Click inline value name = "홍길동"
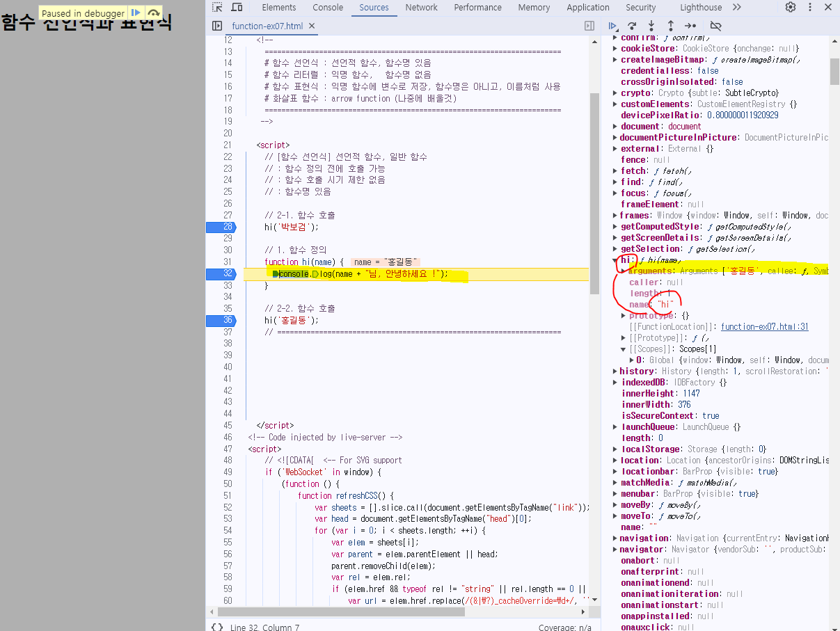Image resolution: width=840 pixels, height=631 pixels. 385,262
